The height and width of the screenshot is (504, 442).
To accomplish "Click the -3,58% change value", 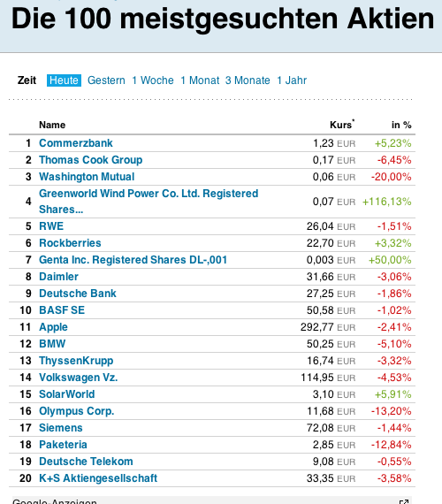I will (x=394, y=478).
